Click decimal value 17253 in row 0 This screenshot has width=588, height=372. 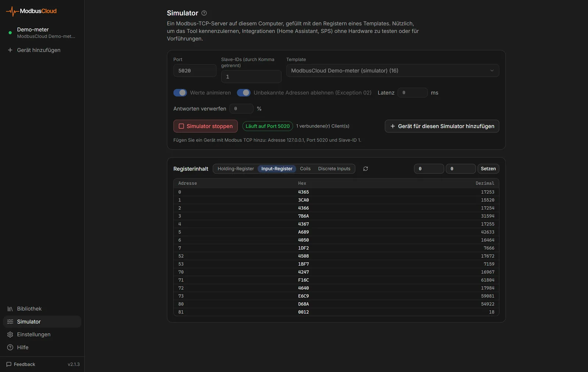487,192
